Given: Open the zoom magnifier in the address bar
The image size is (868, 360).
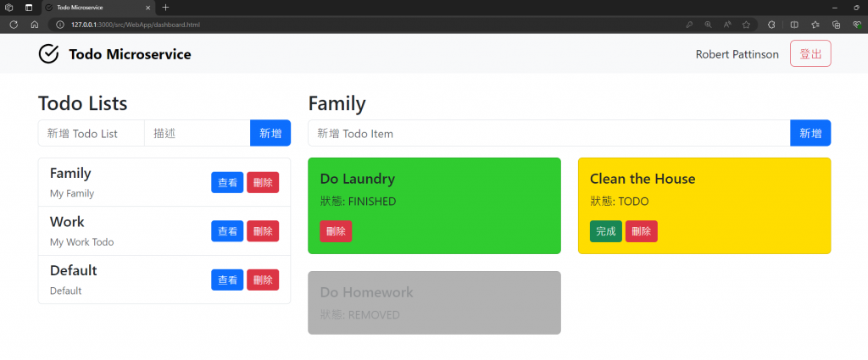Looking at the screenshot, I should point(708,25).
